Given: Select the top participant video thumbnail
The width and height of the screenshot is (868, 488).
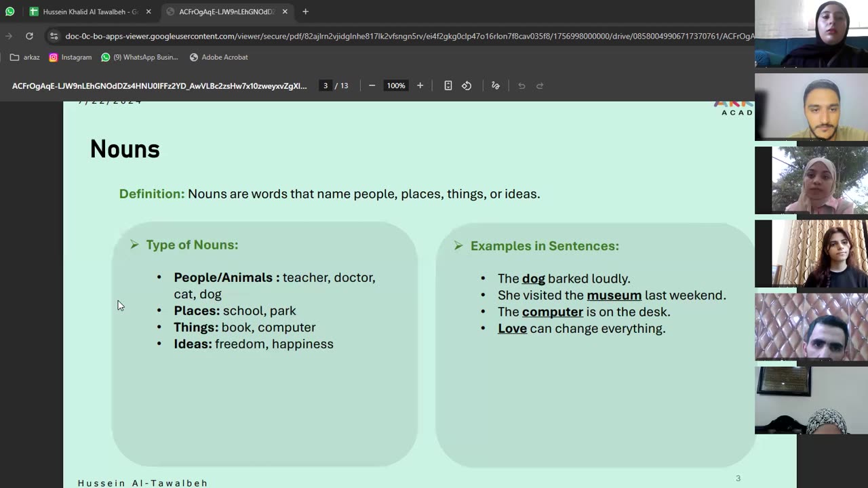Looking at the screenshot, I should (811, 34).
